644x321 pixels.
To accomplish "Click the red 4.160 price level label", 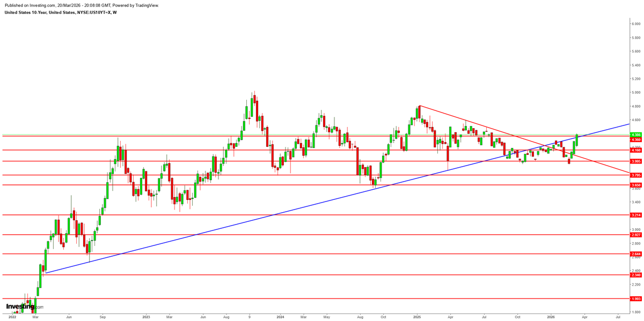I will [x=636, y=151].
